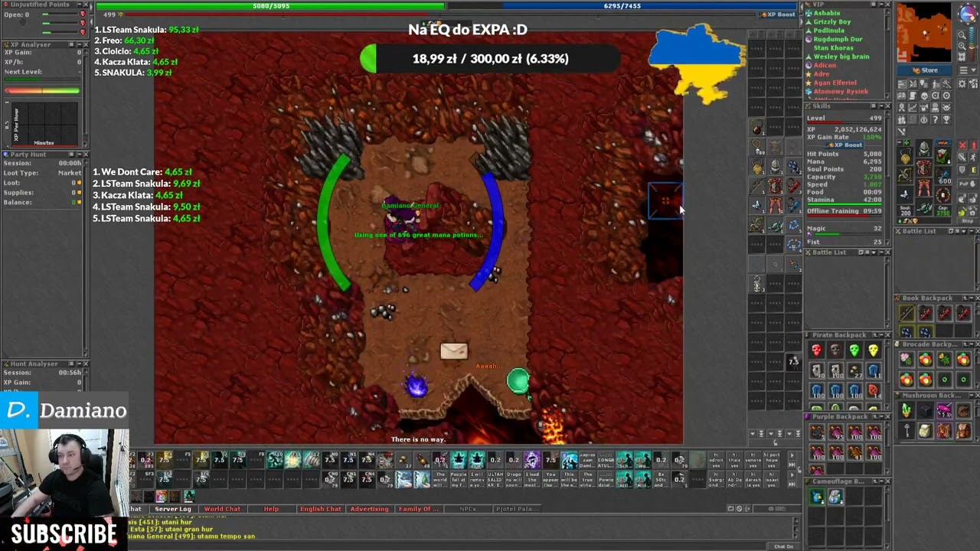The image size is (980, 551).
Task: Toggle the red standing figure mode icon
Action: [x=973, y=145]
